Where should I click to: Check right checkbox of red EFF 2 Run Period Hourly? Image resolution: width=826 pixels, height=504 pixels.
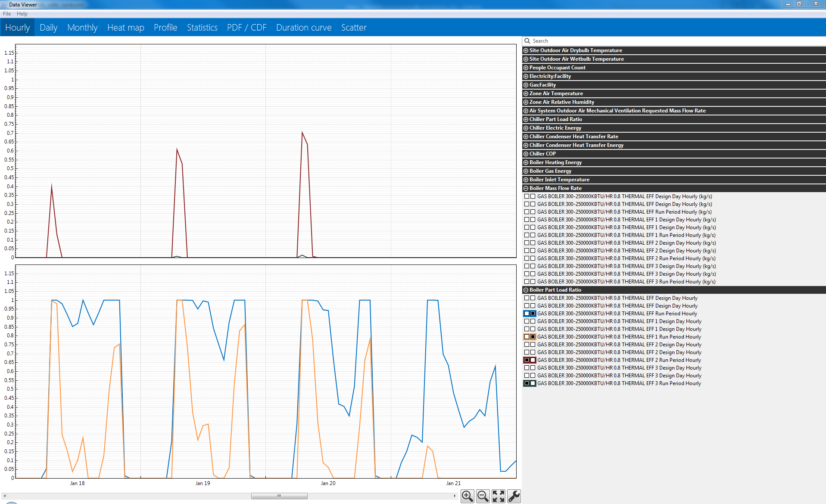pyautogui.click(x=533, y=360)
